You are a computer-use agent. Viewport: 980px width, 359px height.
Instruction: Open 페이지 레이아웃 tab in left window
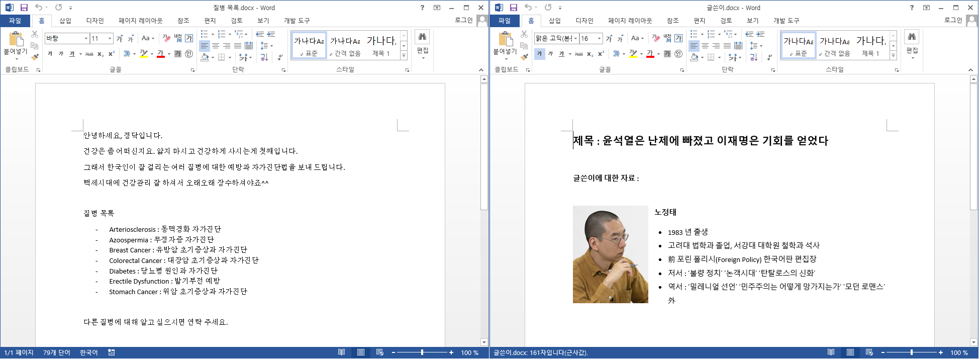(141, 21)
